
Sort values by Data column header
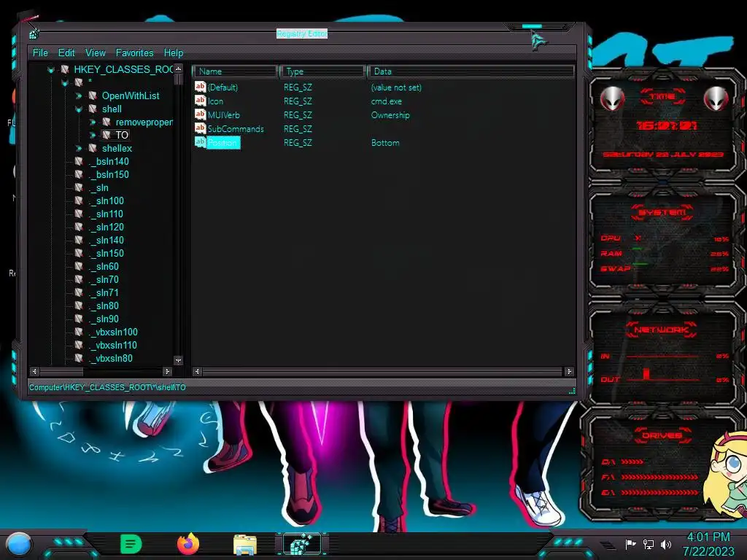pos(471,71)
